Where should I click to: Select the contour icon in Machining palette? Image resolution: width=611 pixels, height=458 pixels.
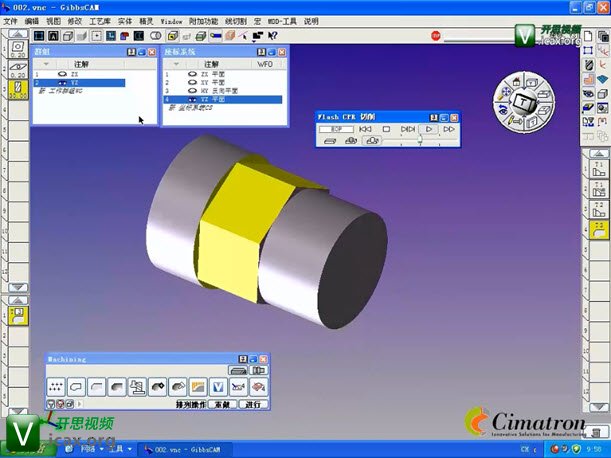pos(76,387)
